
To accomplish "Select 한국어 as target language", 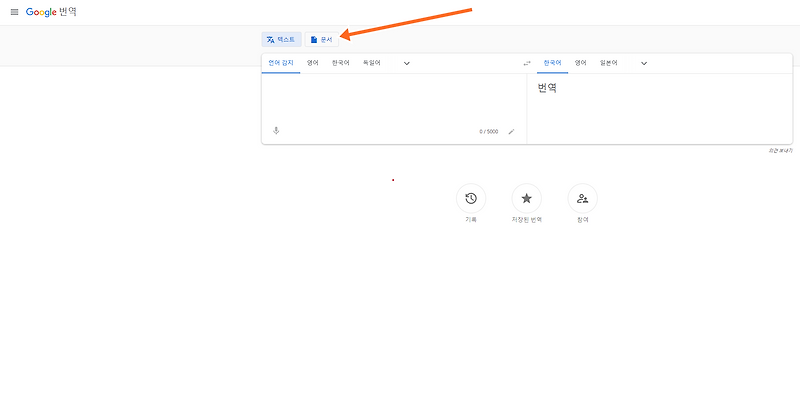I will click(x=552, y=63).
